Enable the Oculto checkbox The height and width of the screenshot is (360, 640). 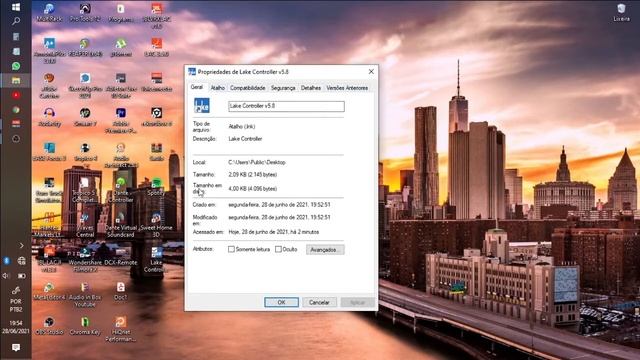pos(278,249)
